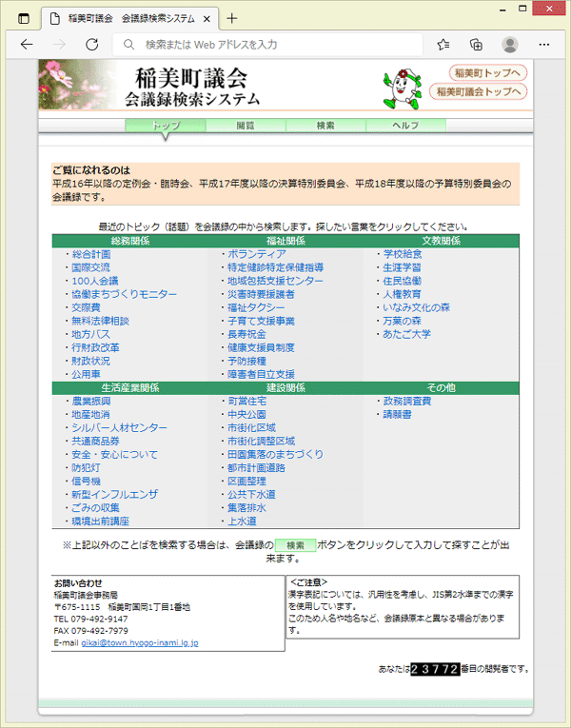Open the 生涯学習 topic link

click(402, 267)
